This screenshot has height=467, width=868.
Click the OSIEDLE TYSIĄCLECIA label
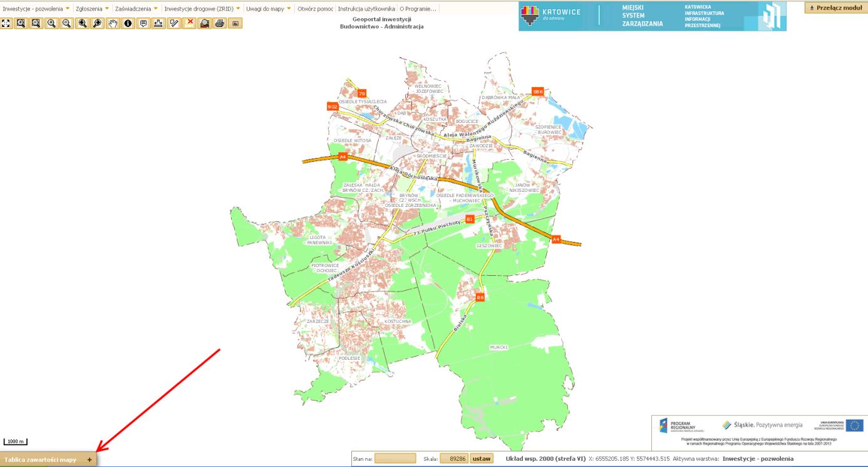coord(363,102)
